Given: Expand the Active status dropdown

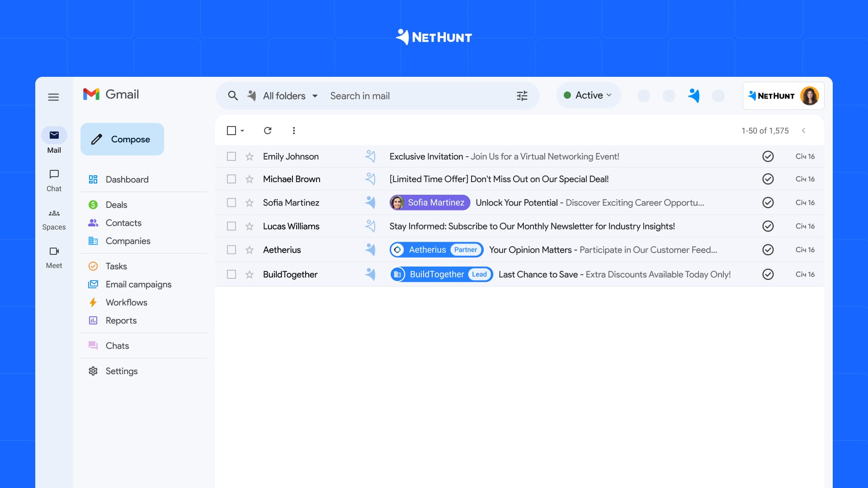Looking at the screenshot, I should pos(588,95).
